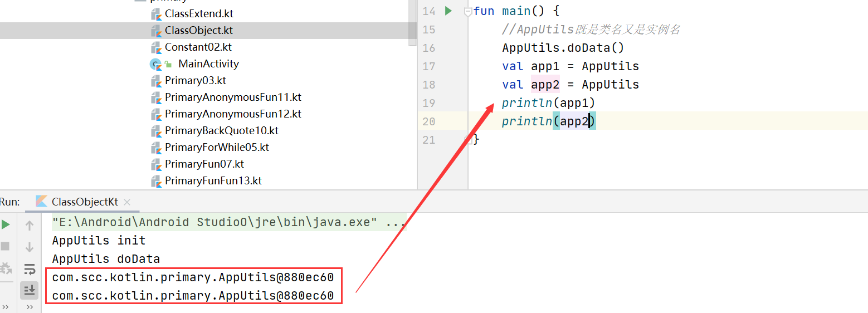
Task: Click first AppUtils@880ec60 console line
Action: (193, 277)
